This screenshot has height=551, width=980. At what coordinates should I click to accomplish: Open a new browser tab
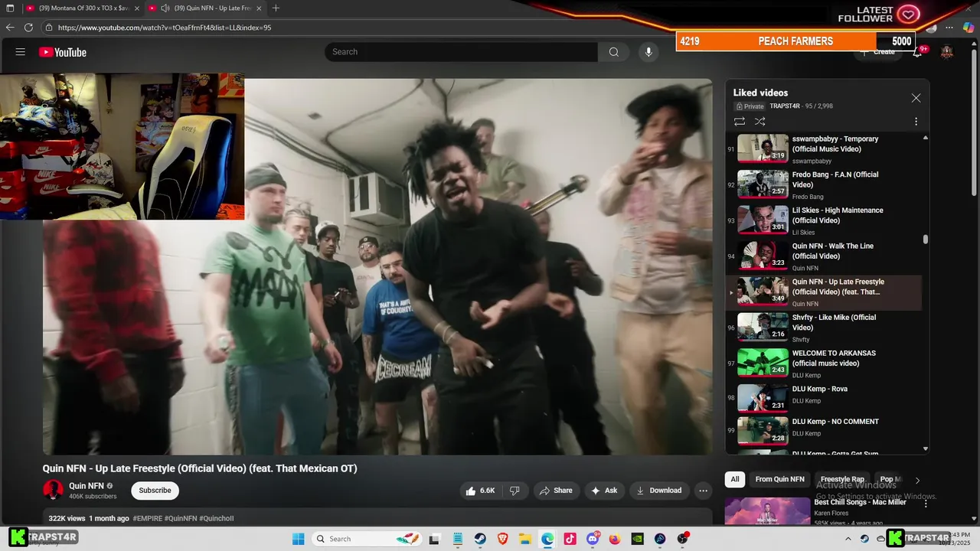(x=276, y=8)
